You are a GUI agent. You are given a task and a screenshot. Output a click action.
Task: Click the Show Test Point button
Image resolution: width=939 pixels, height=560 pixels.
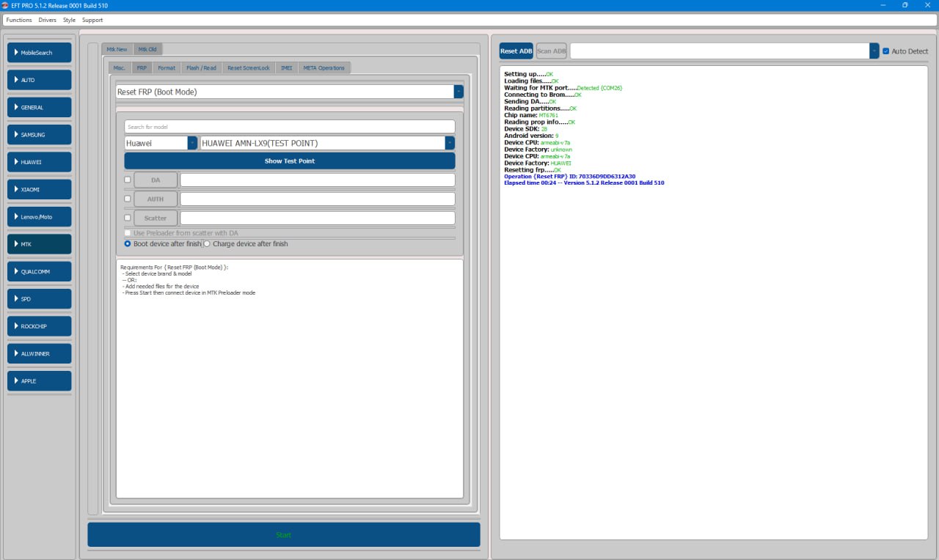(290, 161)
